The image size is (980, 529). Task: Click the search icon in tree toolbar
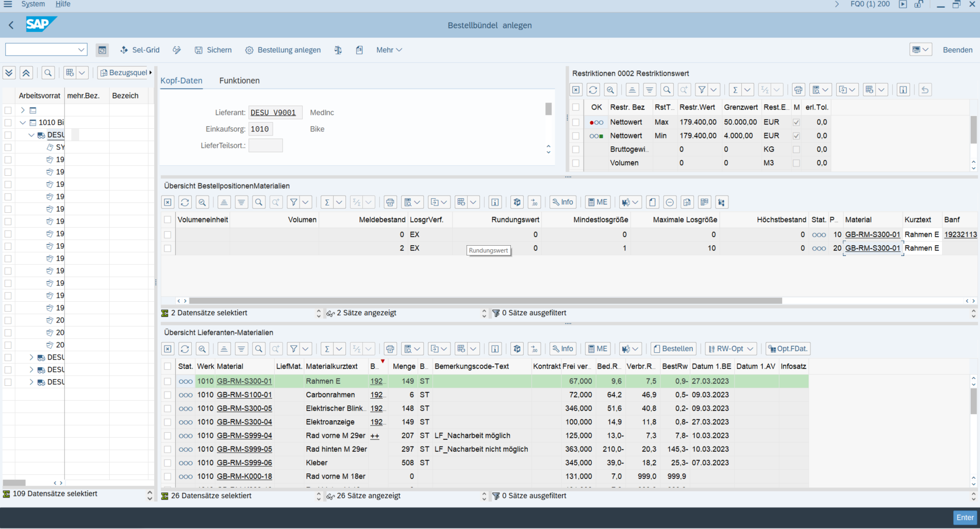click(48, 73)
